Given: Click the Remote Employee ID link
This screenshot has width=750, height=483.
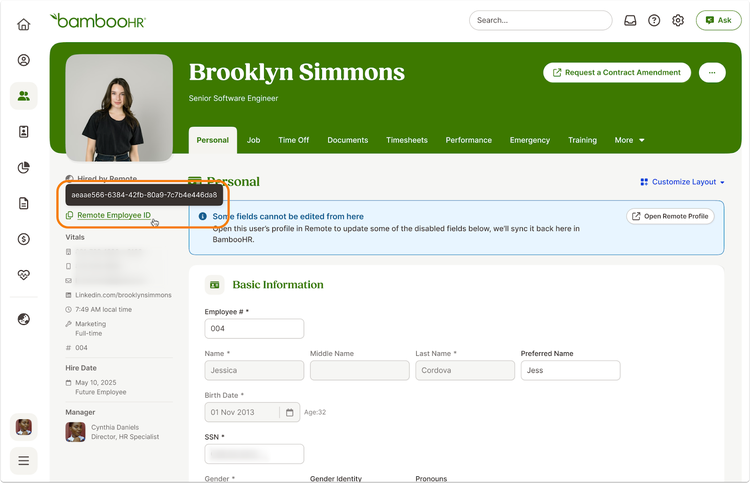Looking at the screenshot, I should click(x=114, y=215).
